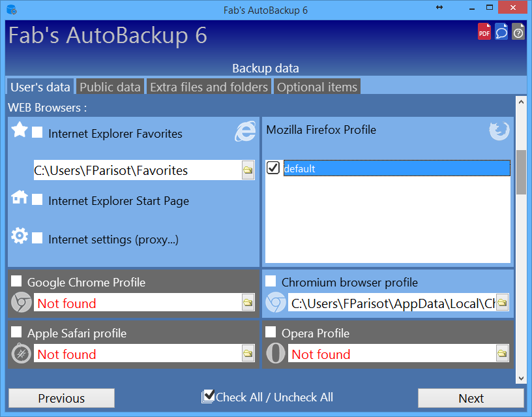The image size is (532, 417).
Task: Browse folder for Google Chrome profile
Action: (x=248, y=303)
